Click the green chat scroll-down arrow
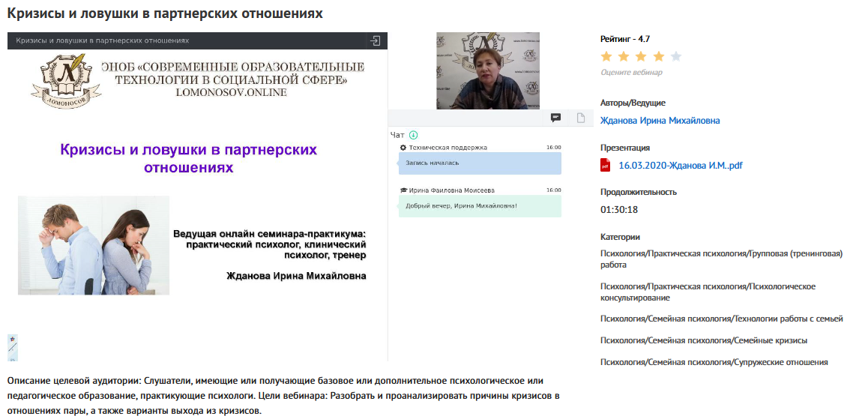The height and width of the screenshot is (419, 868). coord(413,135)
